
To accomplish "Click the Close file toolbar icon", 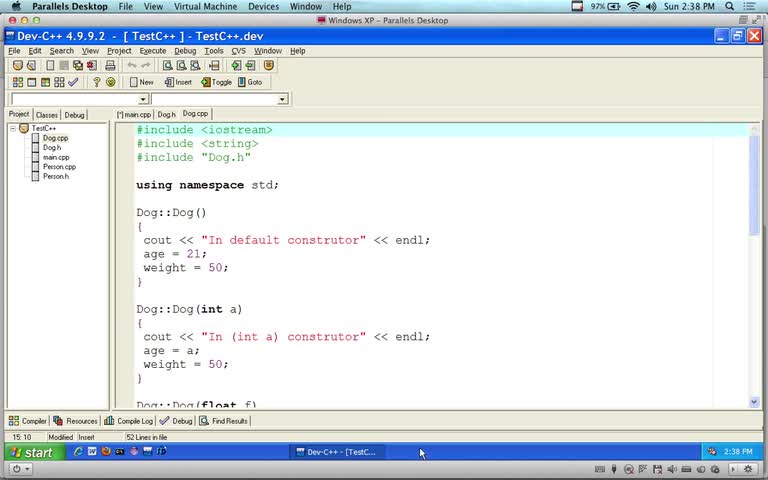I will click(91, 65).
